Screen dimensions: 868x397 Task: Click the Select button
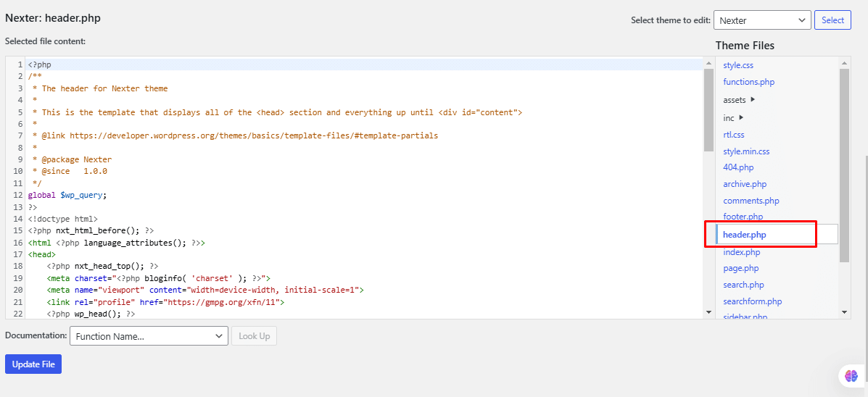(832, 20)
